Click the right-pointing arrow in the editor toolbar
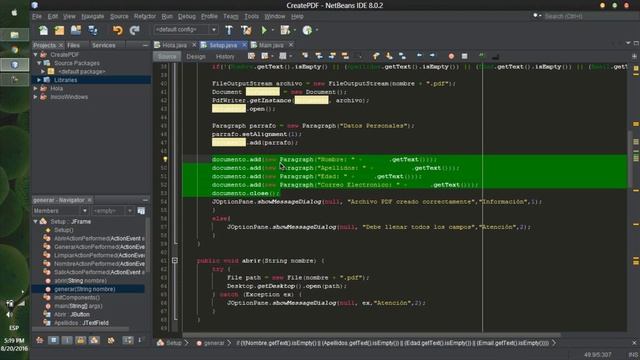 pyautogui.click(x=432, y=56)
